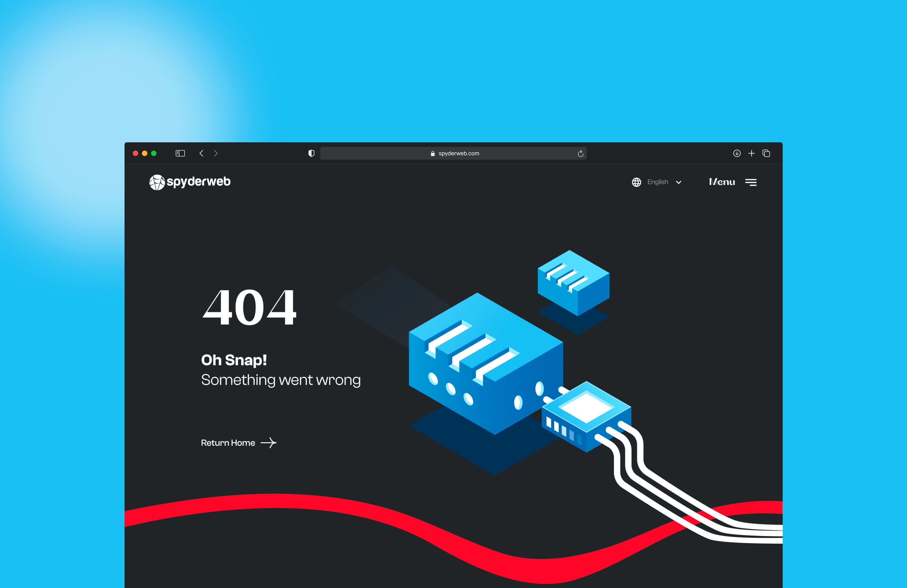Select the English language label
The height and width of the screenshot is (588, 907).
pyautogui.click(x=657, y=182)
